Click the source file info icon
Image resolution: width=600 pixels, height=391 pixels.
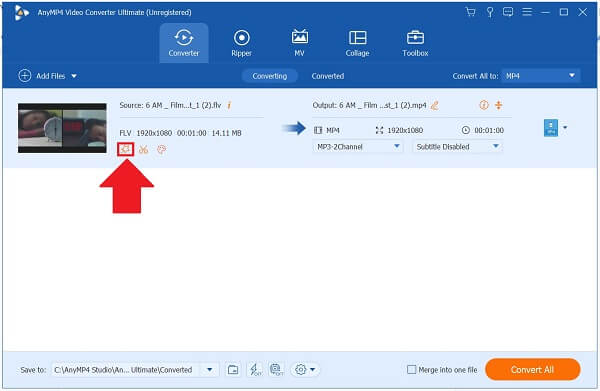coord(229,105)
